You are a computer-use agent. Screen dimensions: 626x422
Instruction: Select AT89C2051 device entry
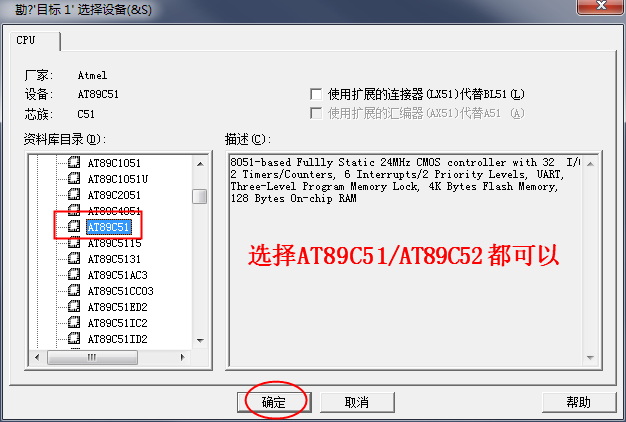tap(114, 195)
